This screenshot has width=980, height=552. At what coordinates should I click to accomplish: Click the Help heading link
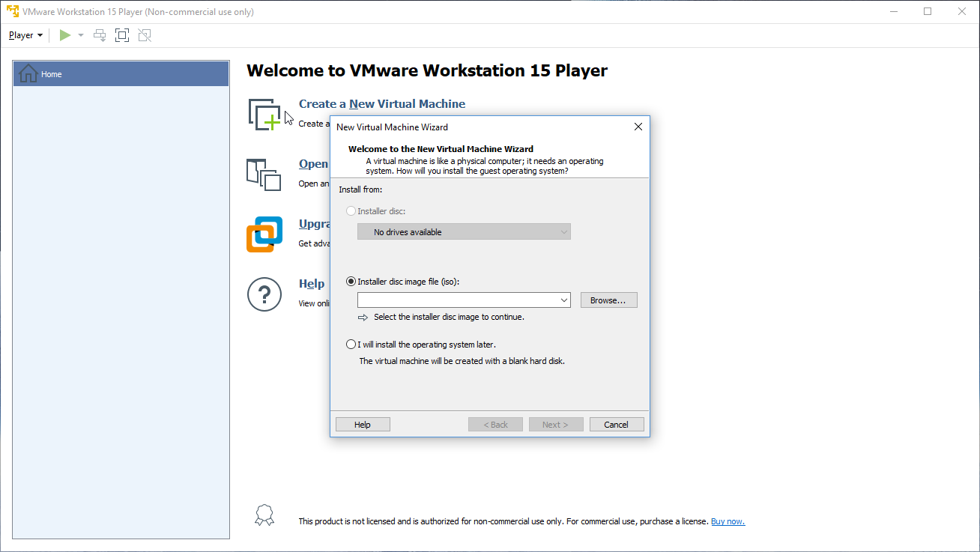coord(312,284)
